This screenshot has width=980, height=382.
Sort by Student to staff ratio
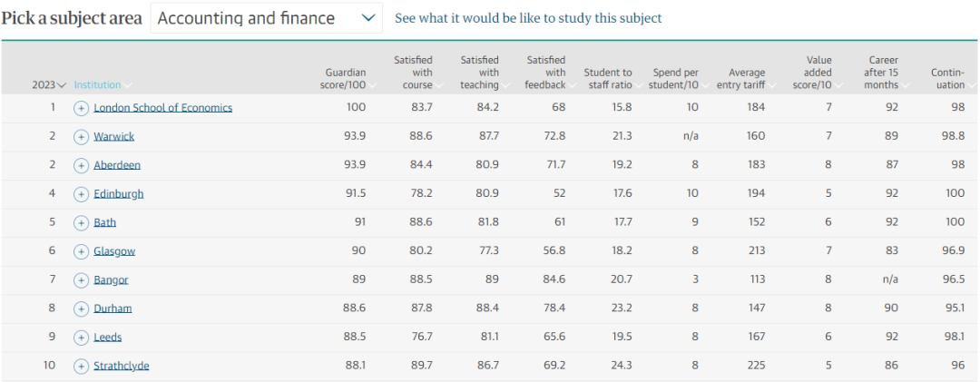(609, 79)
